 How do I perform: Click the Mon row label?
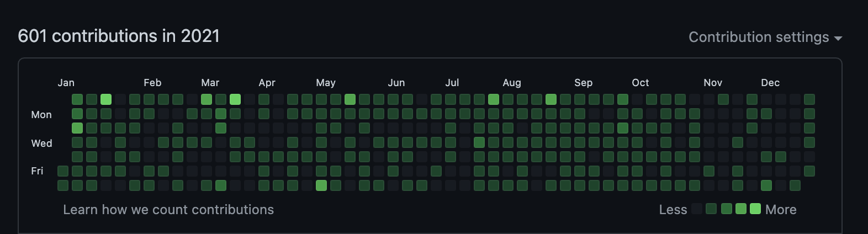41,114
